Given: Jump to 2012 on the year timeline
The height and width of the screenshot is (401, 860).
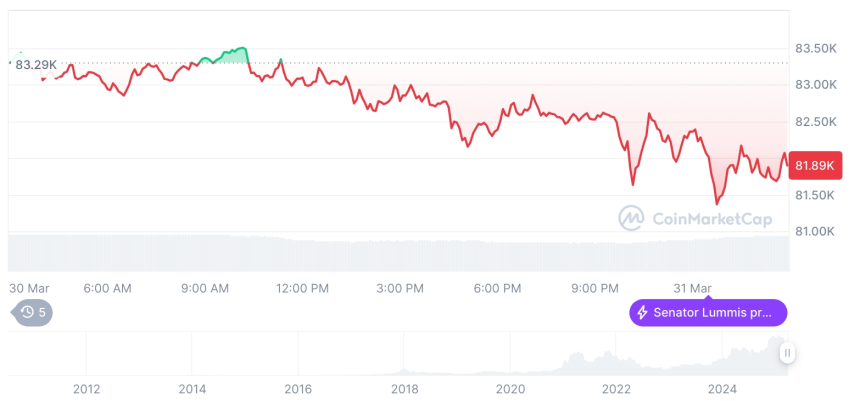Looking at the screenshot, I should tap(86, 389).
